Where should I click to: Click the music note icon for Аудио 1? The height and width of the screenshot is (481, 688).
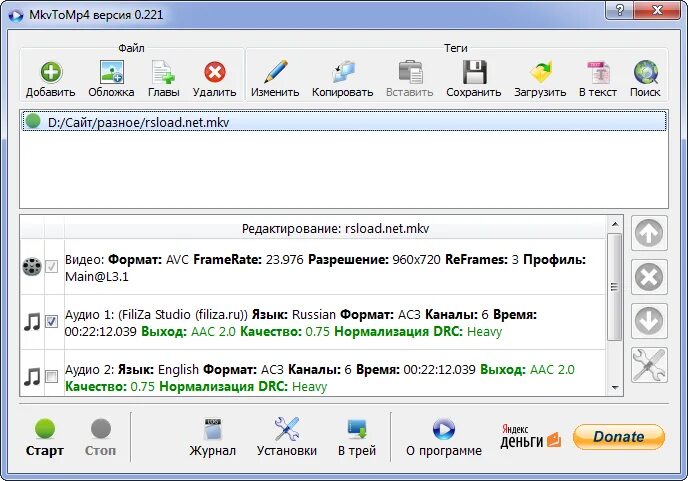(32, 322)
